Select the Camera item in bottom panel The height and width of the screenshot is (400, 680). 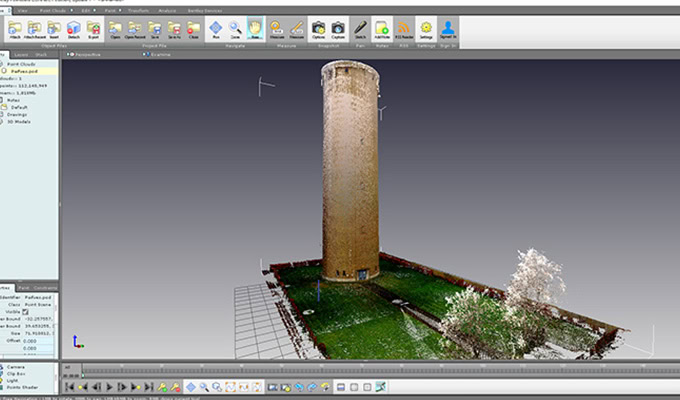(x=16, y=367)
